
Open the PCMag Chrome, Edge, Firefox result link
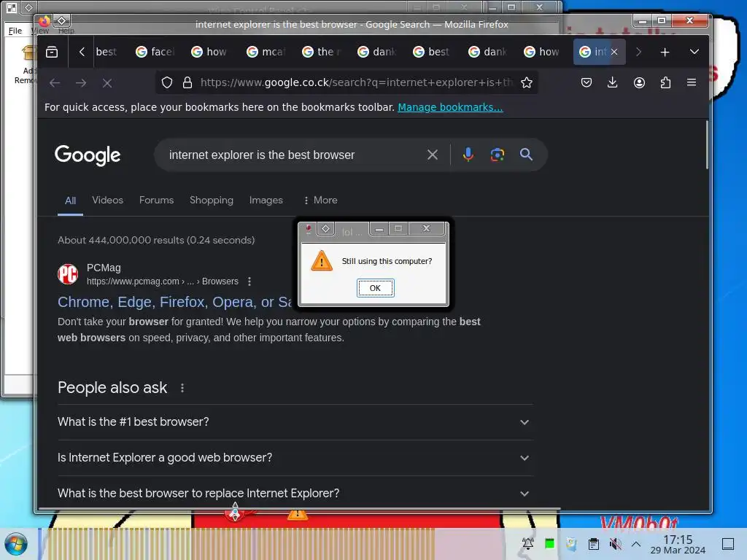(175, 302)
